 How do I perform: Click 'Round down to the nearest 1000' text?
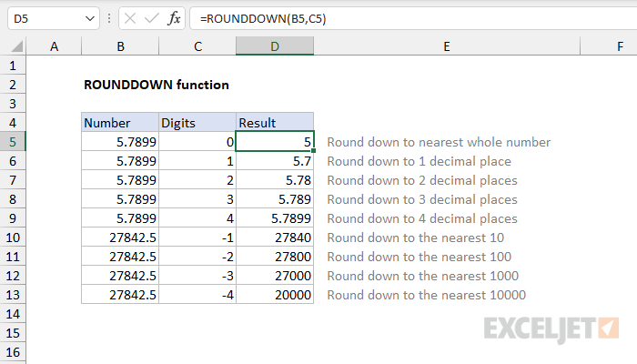point(423,276)
